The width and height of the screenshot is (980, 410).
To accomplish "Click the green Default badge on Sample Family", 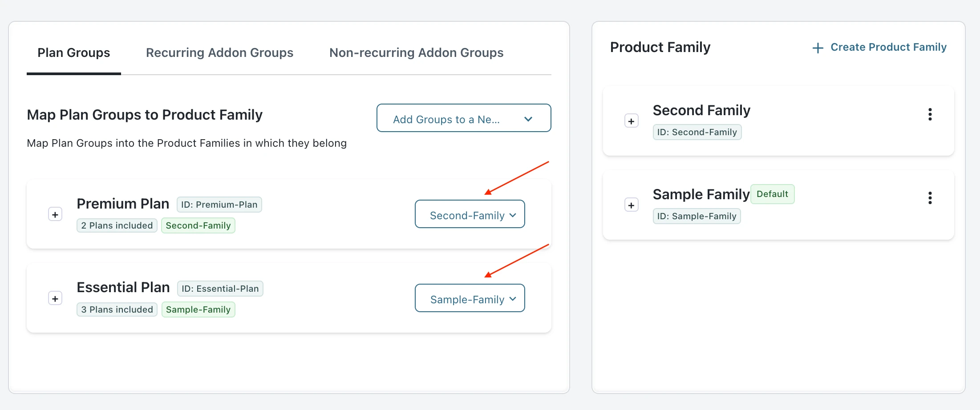I will [x=772, y=194].
